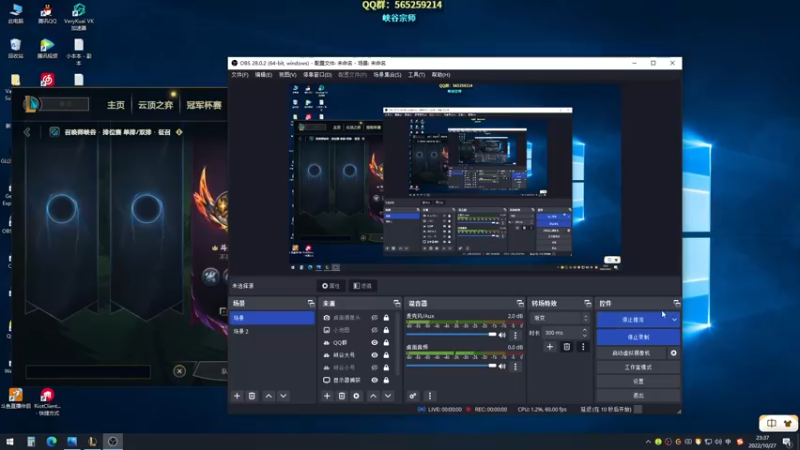
Task: Open source filters (滤镜) button above docks
Action: point(363,286)
